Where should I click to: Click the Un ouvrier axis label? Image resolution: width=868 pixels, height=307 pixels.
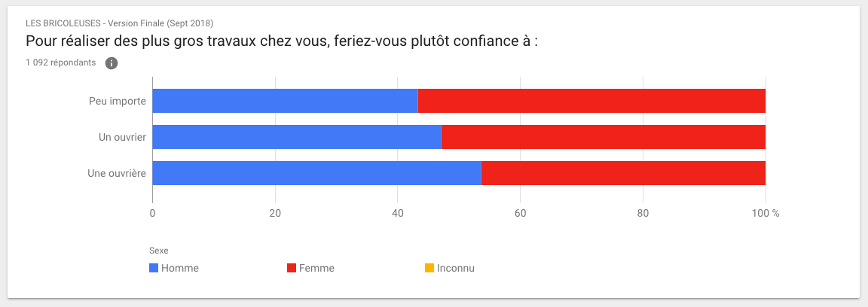[123, 137]
